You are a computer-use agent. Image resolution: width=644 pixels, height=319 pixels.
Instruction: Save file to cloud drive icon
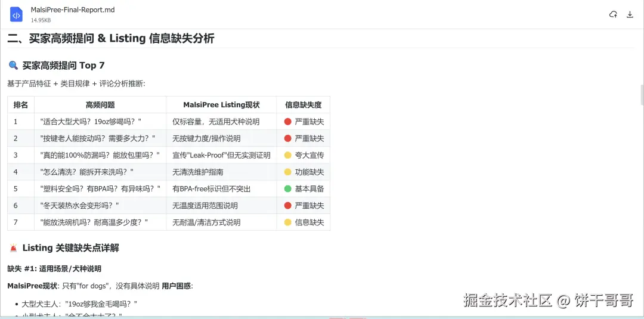click(613, 15)
